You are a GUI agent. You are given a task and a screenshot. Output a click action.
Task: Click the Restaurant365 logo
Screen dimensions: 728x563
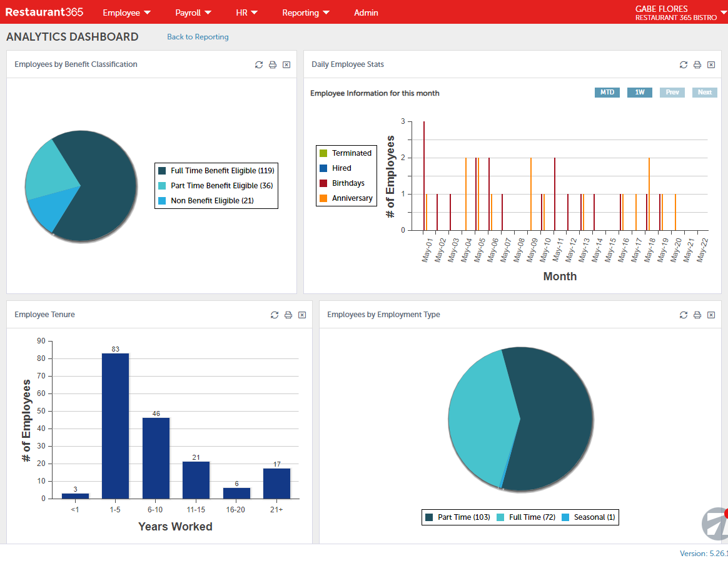coord(44,12)
